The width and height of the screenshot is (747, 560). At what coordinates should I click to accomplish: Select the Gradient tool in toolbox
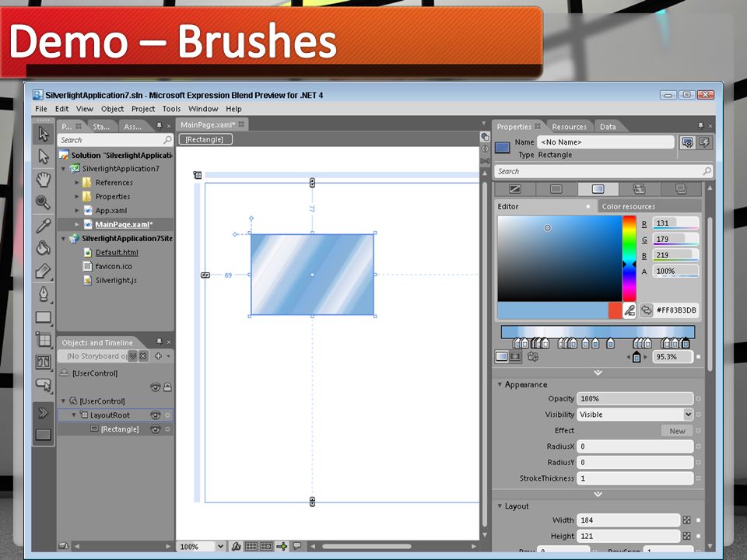click(44, 271)
